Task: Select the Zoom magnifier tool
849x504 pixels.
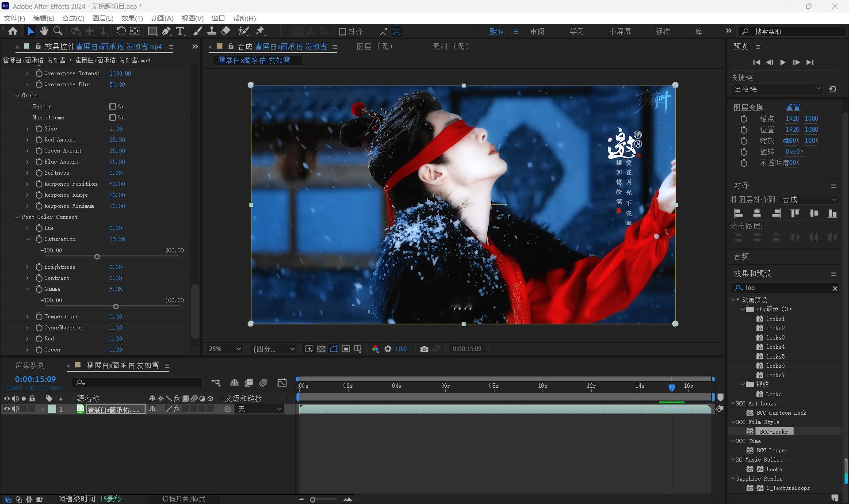Action: pos(57,31)
